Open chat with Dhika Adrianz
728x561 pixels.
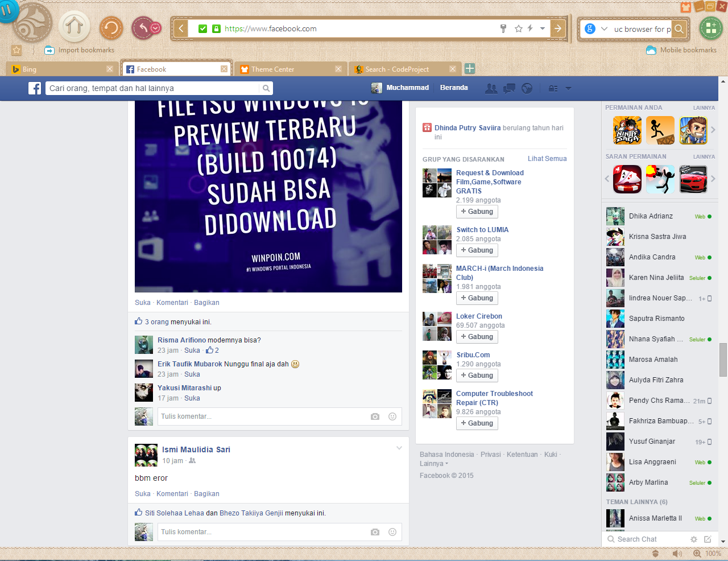coord(659,216)
